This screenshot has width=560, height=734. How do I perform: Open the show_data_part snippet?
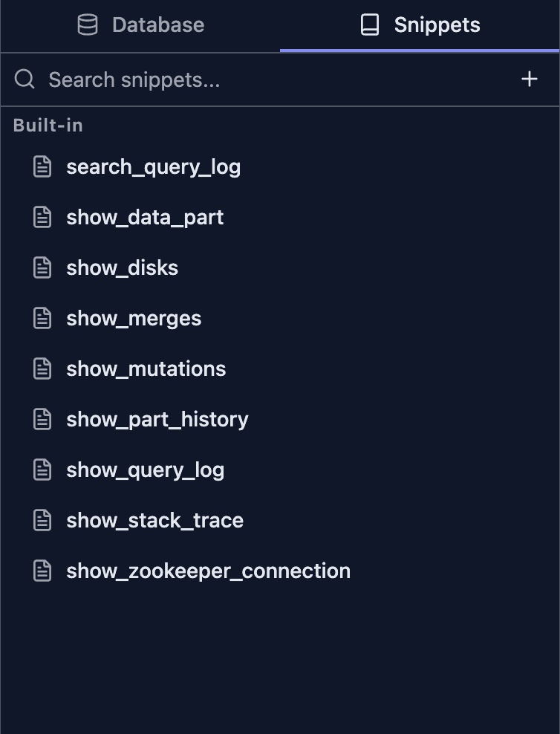coord(145,217)
